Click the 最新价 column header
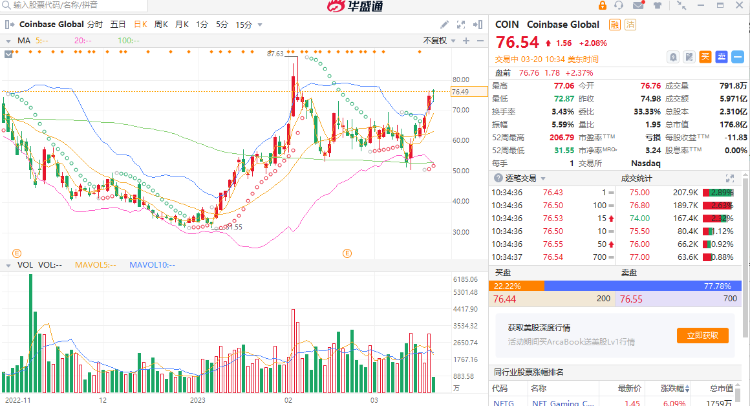Viewport: 750px width, 406px height. tap(629, 388)
